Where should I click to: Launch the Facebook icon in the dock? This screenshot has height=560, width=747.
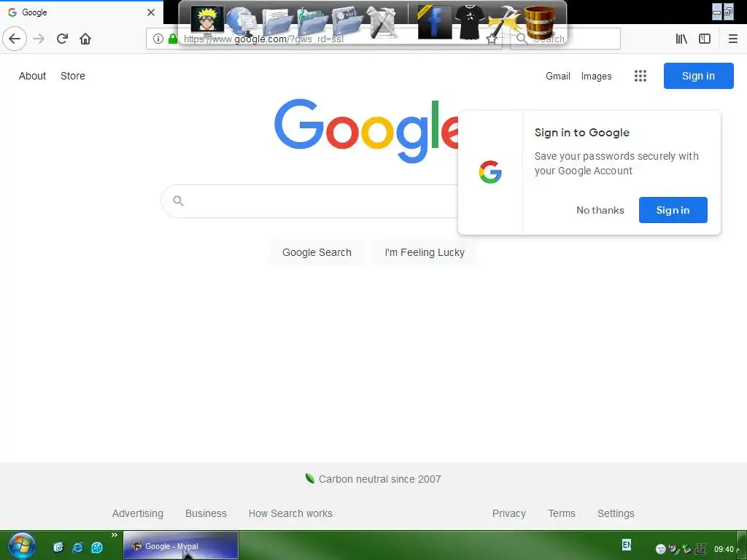(435, 23)
